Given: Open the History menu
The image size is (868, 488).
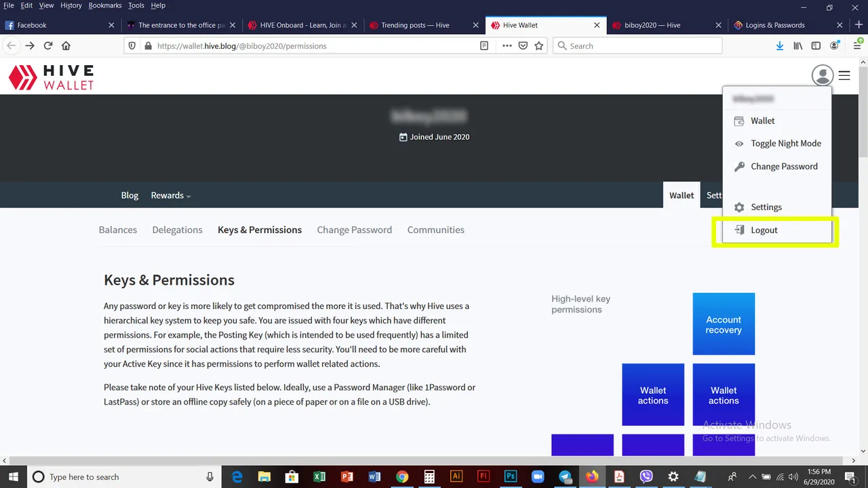Looking at the screenshot, I should 71,5.
